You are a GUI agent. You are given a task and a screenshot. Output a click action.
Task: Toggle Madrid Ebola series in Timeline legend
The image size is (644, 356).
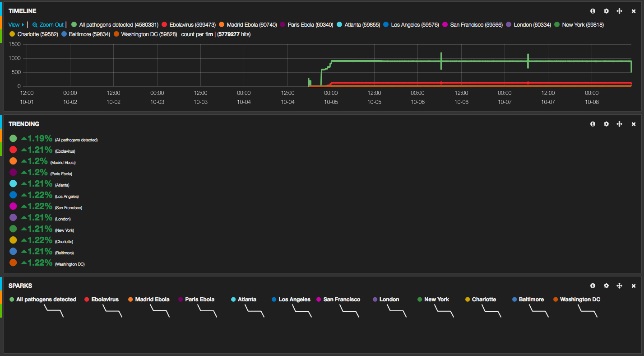tap(248, 25)
